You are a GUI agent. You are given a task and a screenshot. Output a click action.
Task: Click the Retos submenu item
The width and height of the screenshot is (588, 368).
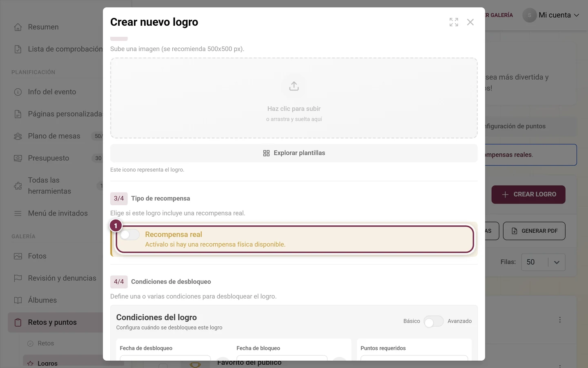pos(46,343)
